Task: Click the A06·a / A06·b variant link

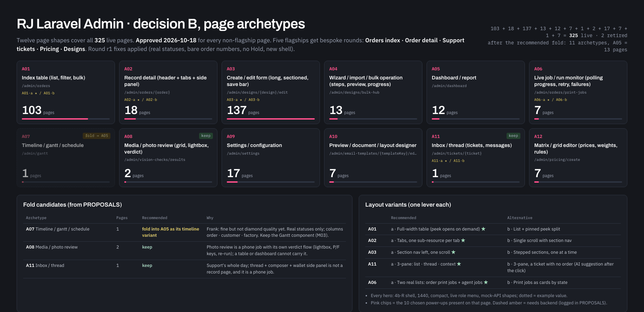Action: 551,100
